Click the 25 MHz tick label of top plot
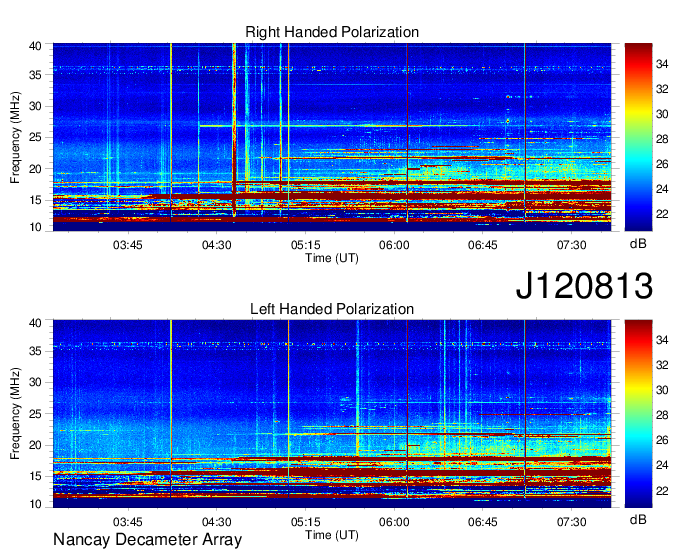 coord(35,137)
